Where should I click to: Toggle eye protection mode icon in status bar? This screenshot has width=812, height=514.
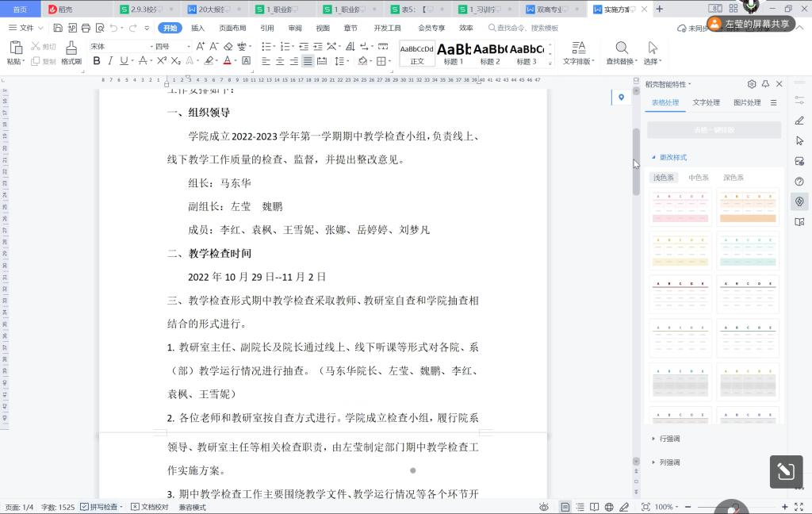pos(544,507)
